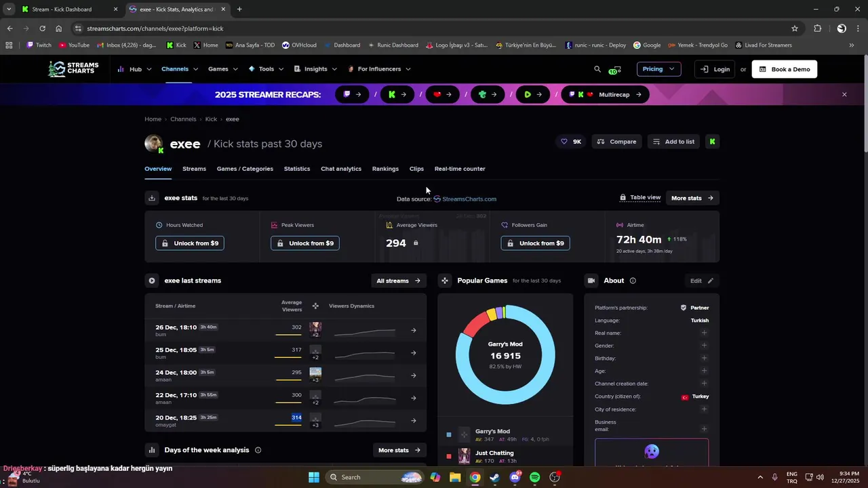Click the Compare button
868x488 pixels.
click(617, 142)
